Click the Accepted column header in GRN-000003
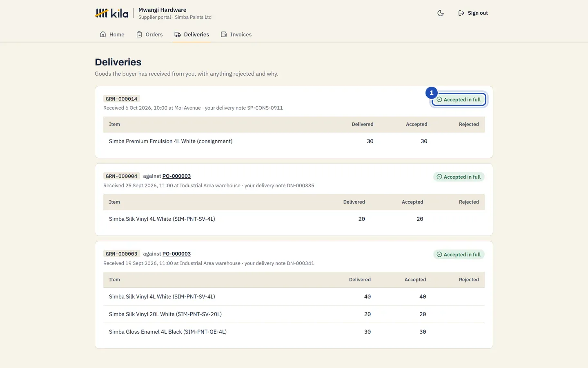 pyautogui.click(x=415, y=280)
